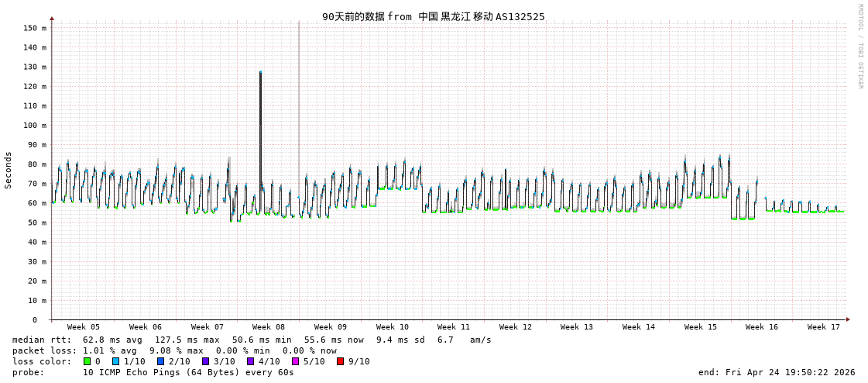Pick the violet 4/10 loss color swatch
Viewport: 868px width, 383px height.
click(251, 361)
